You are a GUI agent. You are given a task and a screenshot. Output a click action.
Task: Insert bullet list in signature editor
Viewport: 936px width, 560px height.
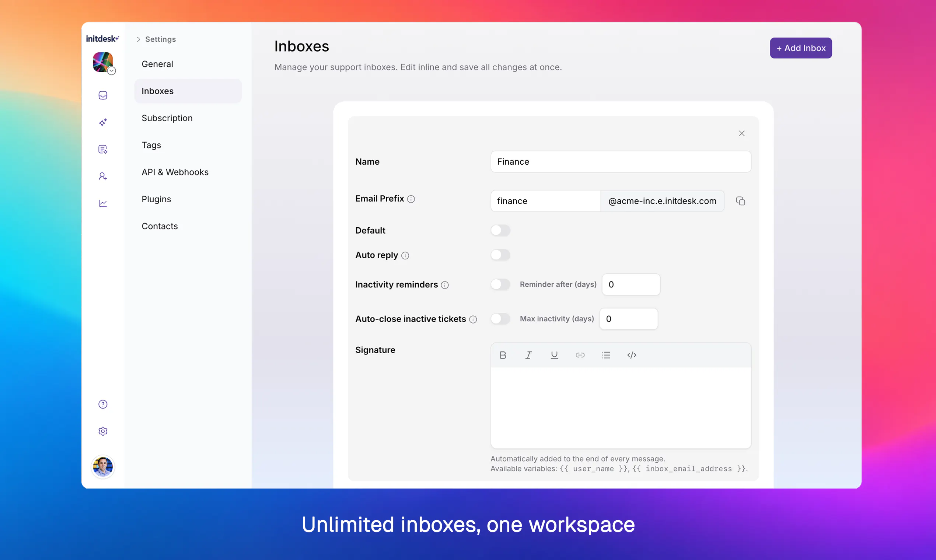click(606, 355)
